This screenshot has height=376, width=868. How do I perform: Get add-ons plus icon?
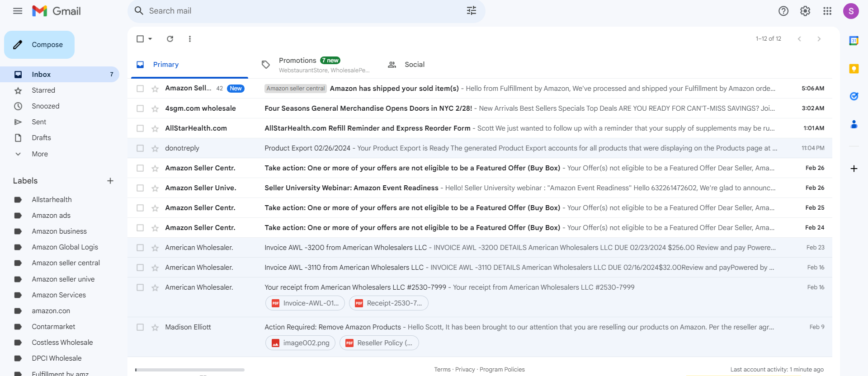854,169
